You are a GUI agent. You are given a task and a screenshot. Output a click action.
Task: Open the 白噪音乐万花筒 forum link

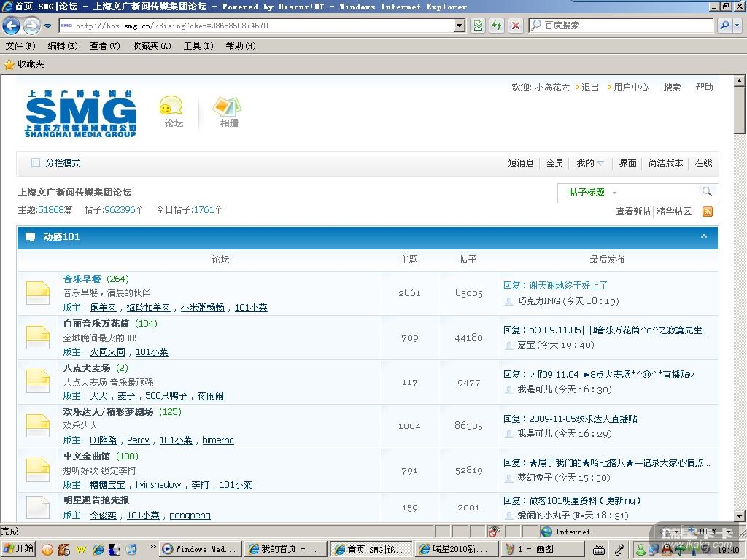coord(96,324)
